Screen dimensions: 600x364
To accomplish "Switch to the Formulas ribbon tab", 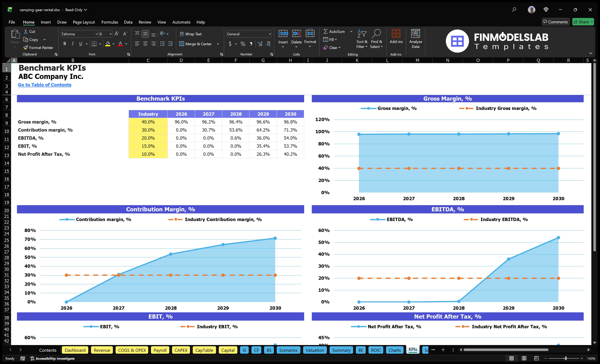I will point(110,22).
